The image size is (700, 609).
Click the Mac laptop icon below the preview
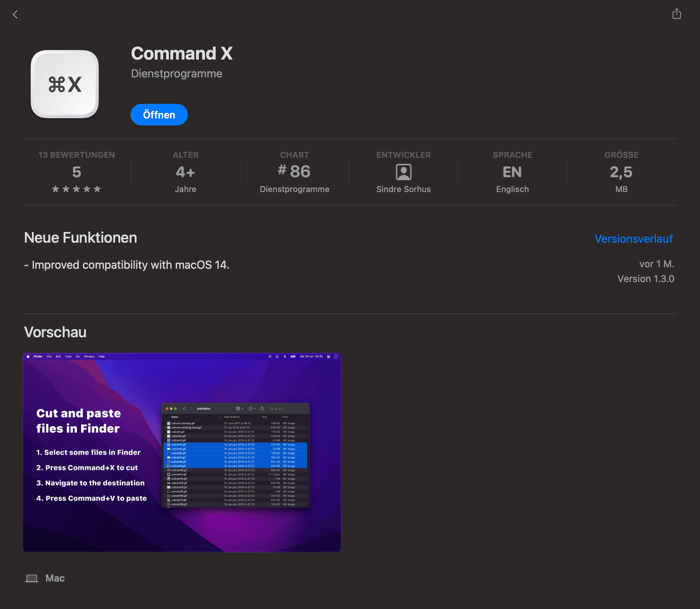point(32,578)
